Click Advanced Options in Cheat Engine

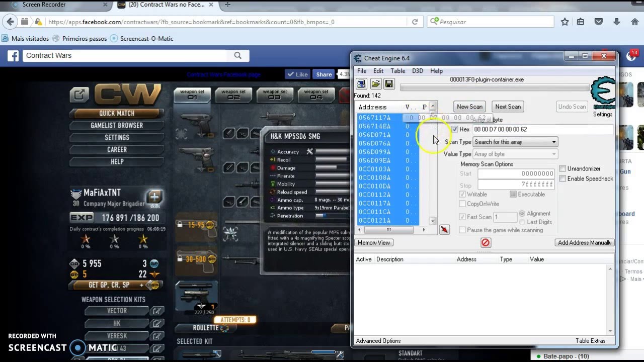click(378, 341)
